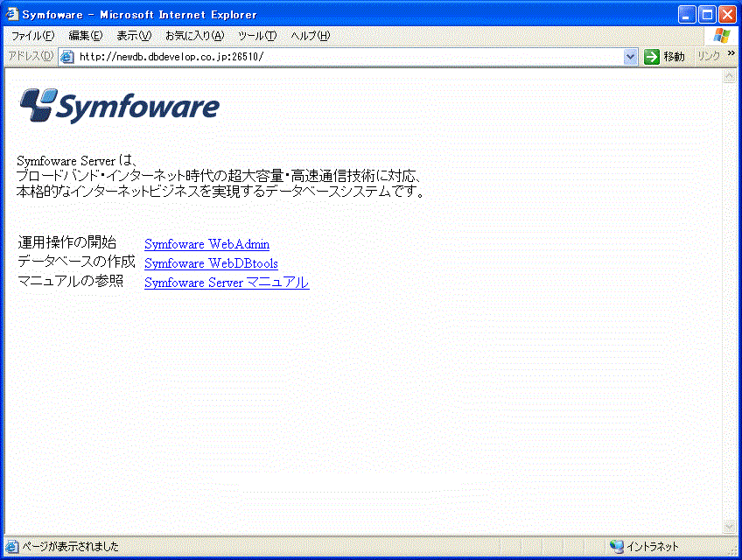Image resolution: width=742 pixels, height=560 pixels.
Task: Click the リンク links toolbar label
Action: click(x=709, y=56)
